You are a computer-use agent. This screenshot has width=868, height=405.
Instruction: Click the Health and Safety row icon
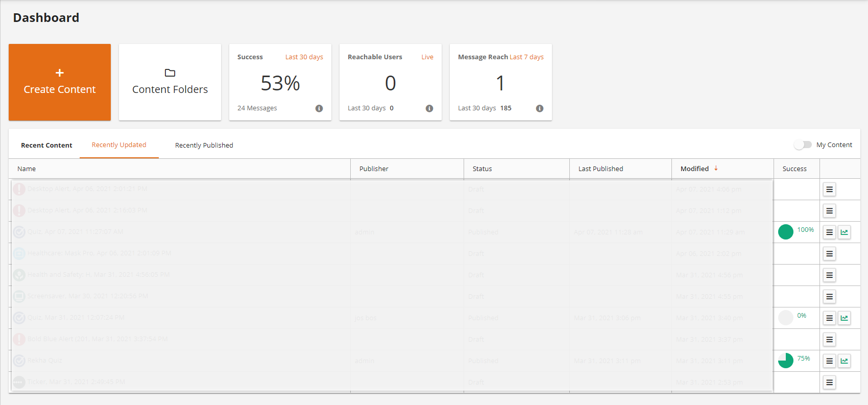point(19,275)
